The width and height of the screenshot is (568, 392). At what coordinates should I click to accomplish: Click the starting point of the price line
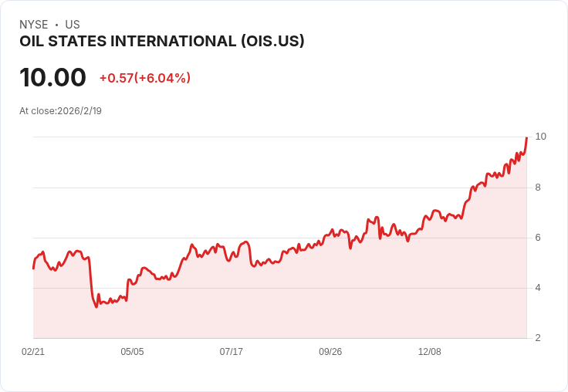[33, 268]
